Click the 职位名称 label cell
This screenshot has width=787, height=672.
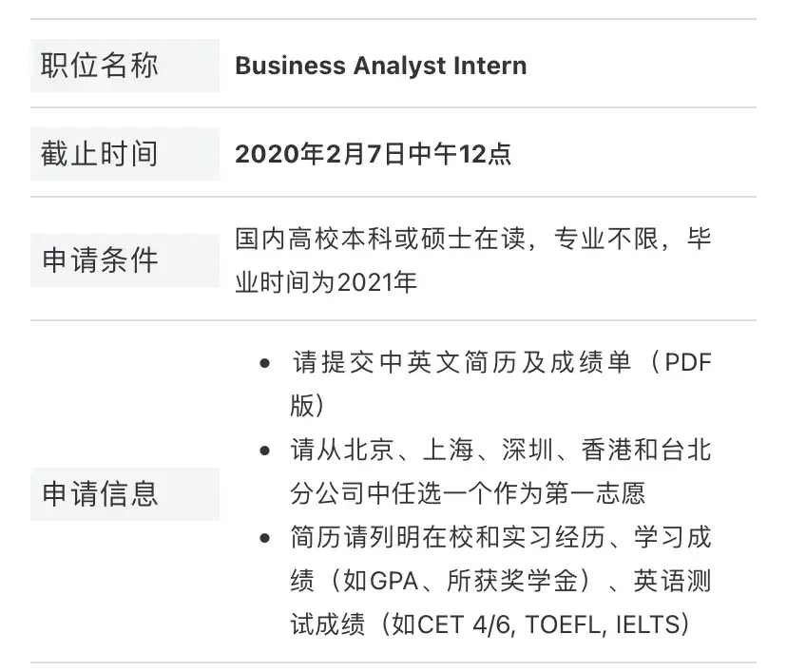click(x=125, y=66)
